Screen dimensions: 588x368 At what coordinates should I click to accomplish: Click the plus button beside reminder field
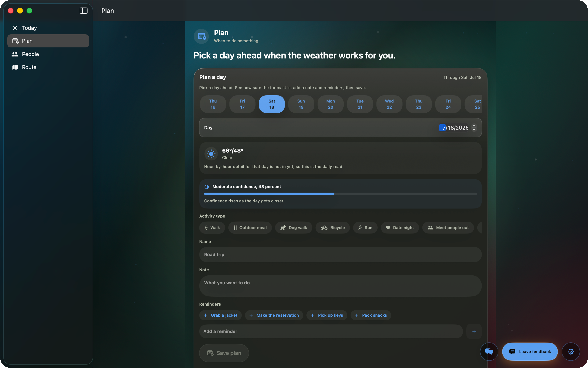click(474, 331)
